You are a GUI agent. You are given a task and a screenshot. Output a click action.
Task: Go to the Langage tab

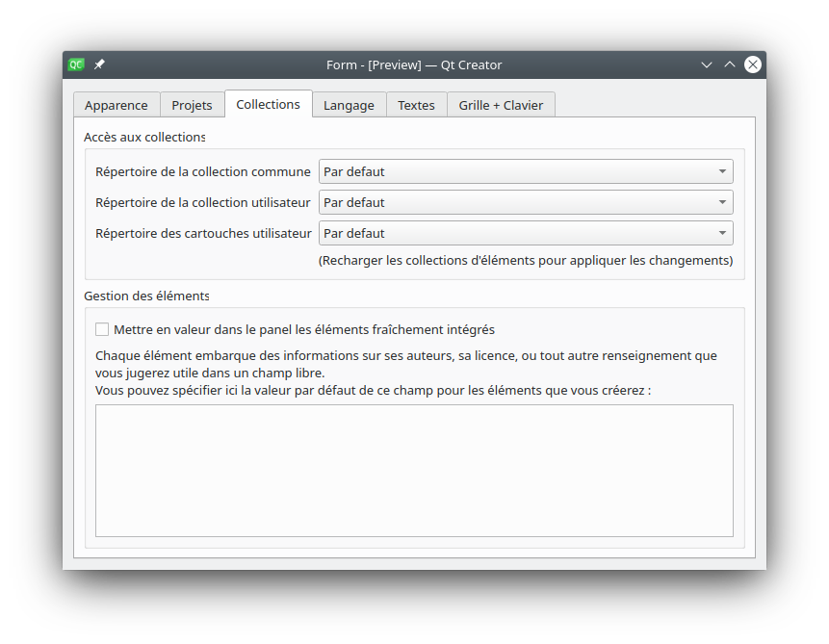(x=349, y=105)
